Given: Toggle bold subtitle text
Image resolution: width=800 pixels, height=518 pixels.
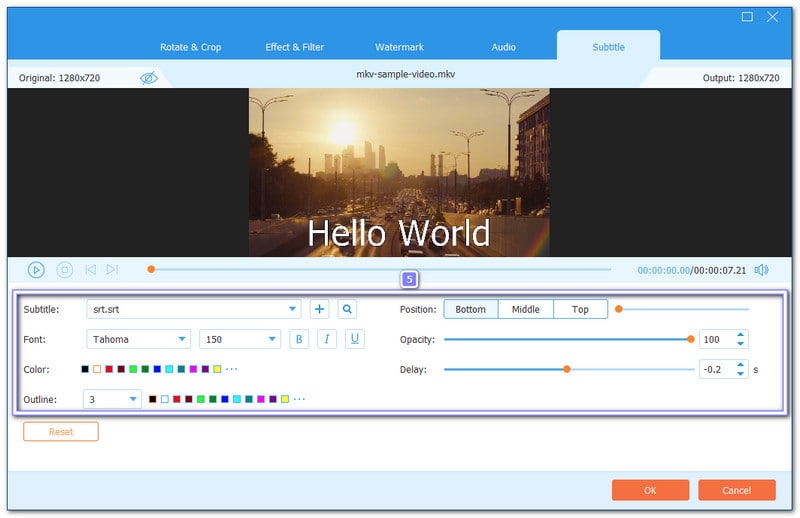Looking at the screenshot, I should click(x=299, y=339).
